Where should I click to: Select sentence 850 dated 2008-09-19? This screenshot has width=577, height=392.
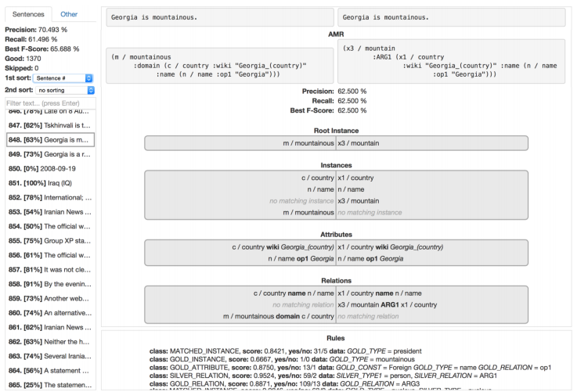point(49,168)
